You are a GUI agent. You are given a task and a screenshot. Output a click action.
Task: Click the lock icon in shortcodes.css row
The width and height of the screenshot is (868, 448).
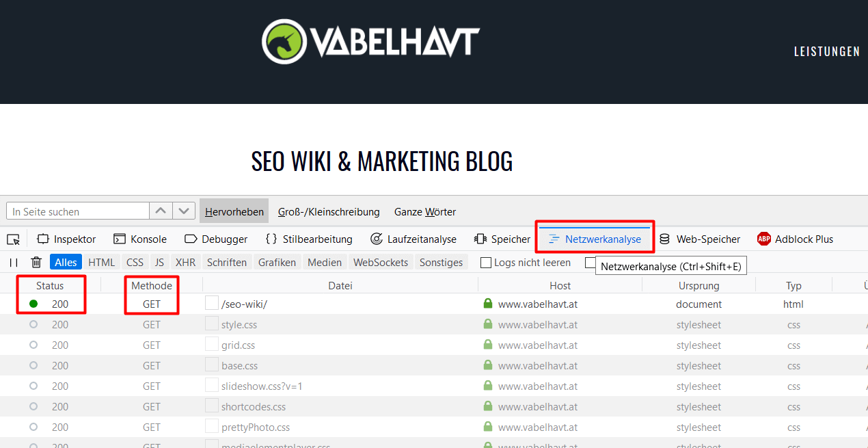click(x=488, y=406)
